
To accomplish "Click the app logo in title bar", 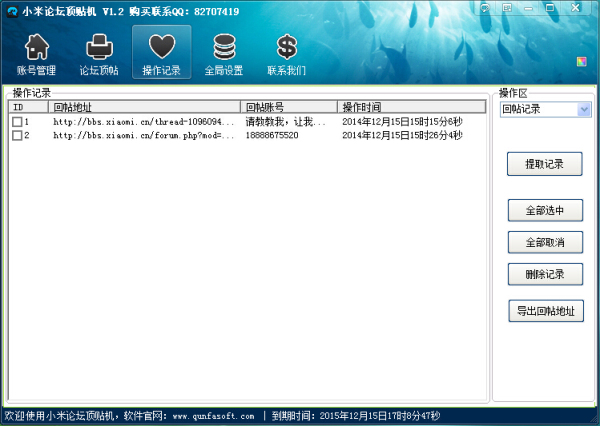I will 11,10.
